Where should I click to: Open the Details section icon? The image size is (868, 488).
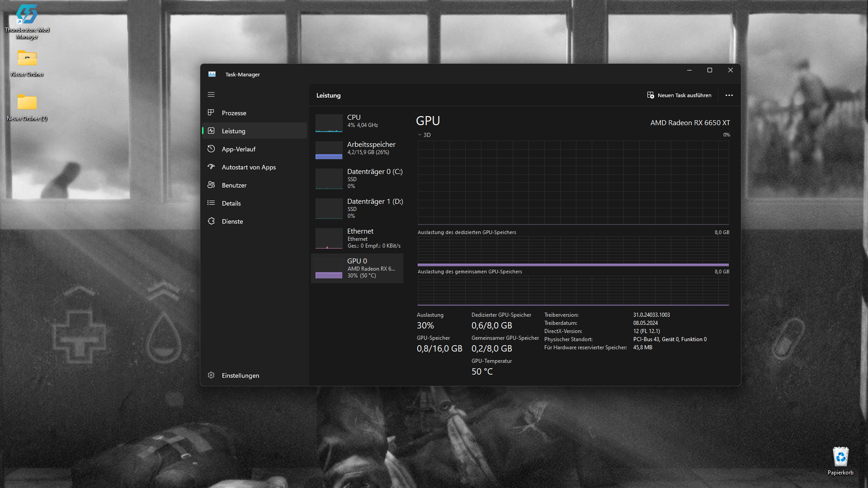[211, 203]
